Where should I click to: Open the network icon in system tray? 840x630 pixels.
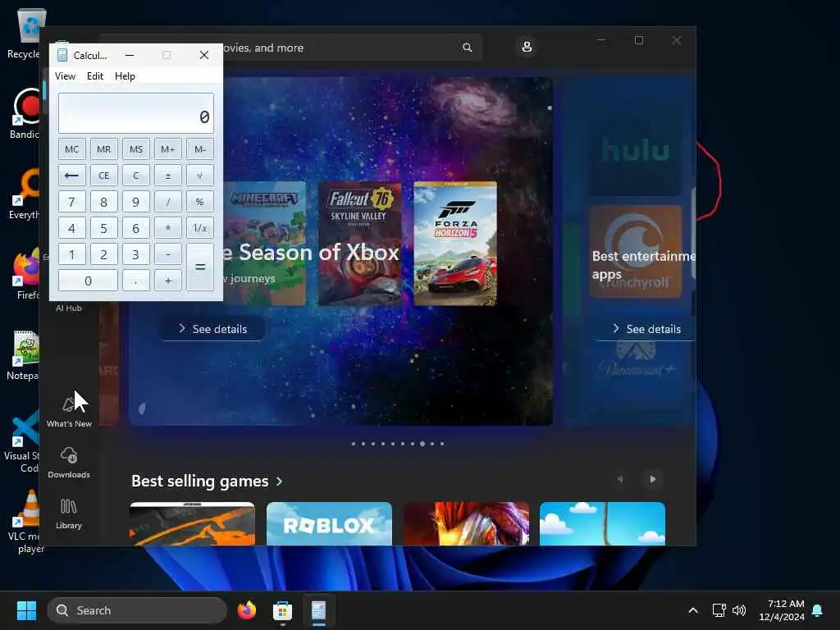pyautogui.click(x=719, y=610)
